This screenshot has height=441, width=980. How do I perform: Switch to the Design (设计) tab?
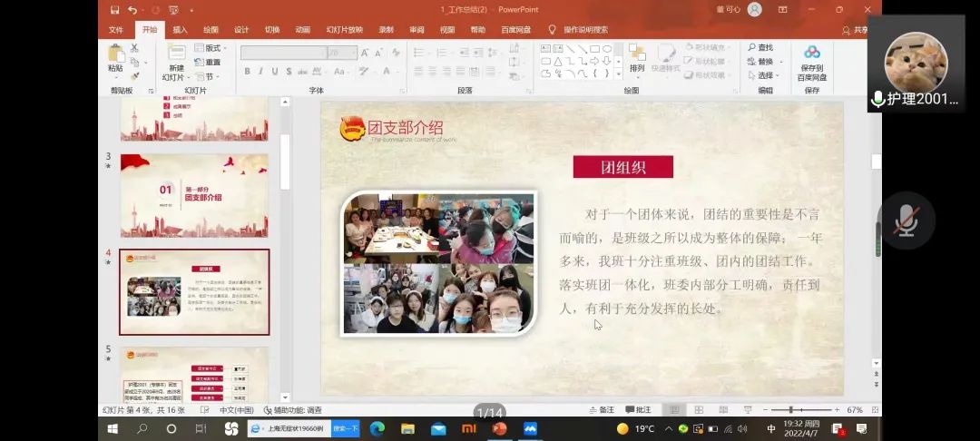[x=241, y=29]
